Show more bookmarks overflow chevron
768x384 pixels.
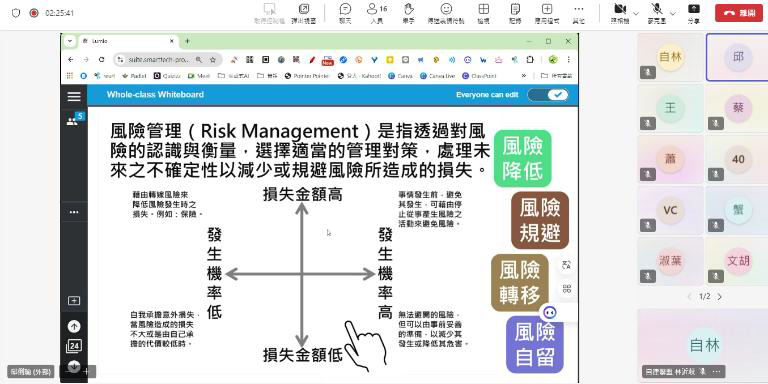pos(524,76)
